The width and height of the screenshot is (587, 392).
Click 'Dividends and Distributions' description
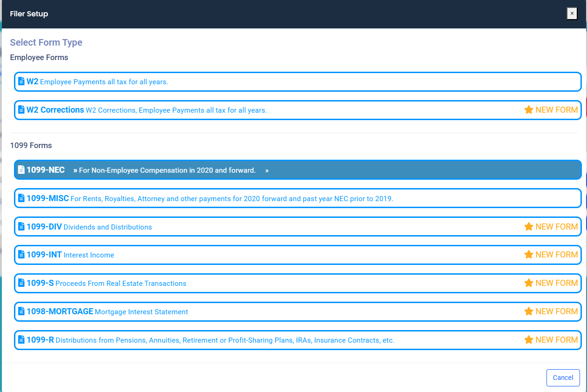pos(108,227)
